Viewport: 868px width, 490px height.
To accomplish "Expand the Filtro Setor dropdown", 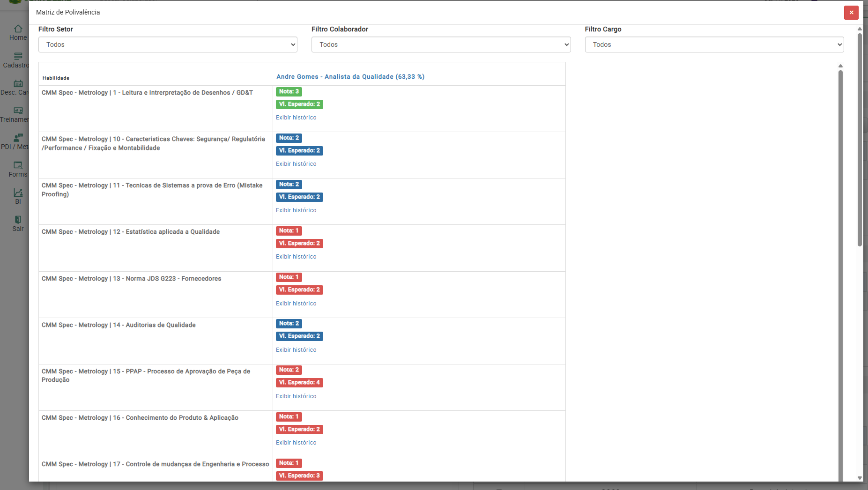I will coord(168,45).
